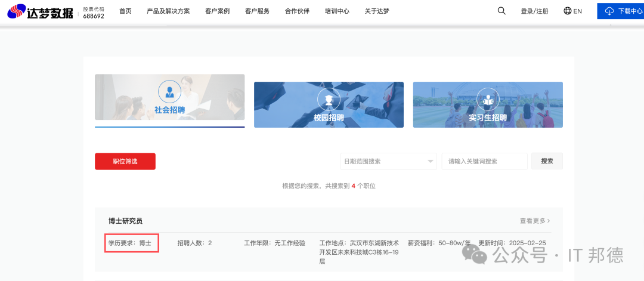The height and width of the screenshot is (281, 644).
Task: Open the search magnifier icon
Action: point(501,11)
